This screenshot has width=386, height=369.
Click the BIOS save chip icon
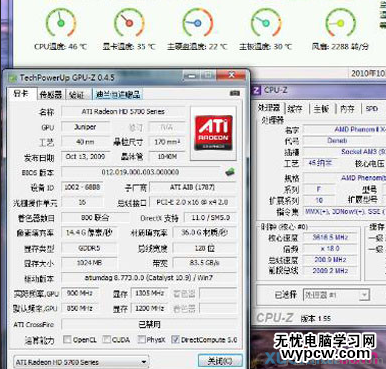(x=230, y=172)
